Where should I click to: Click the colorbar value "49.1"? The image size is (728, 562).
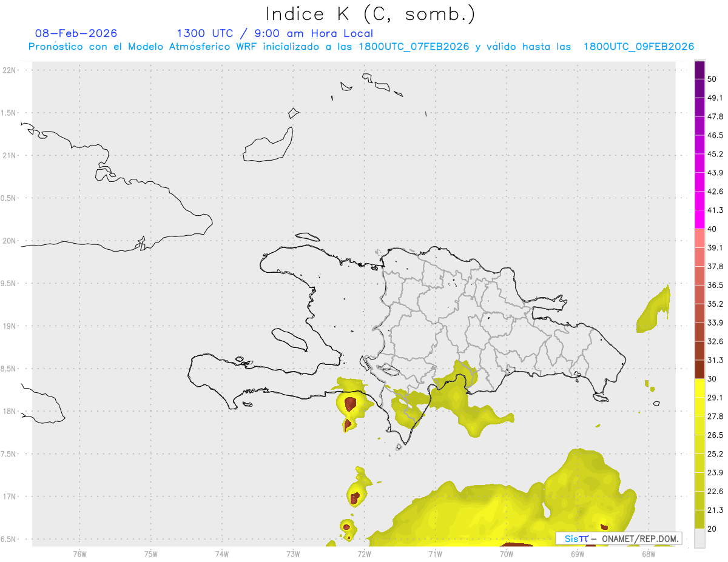[715, 98]
